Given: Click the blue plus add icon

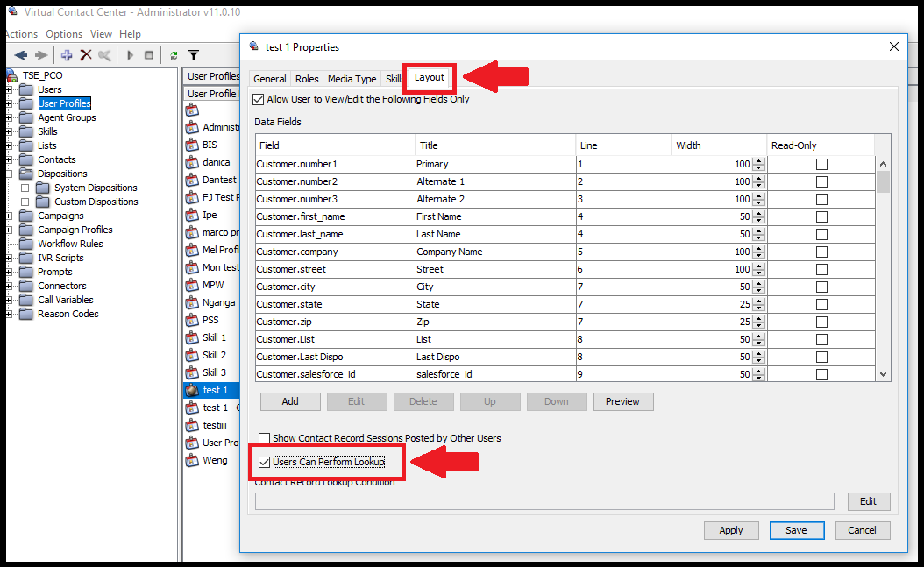Looking at the screenshot, I should pyautogui.click(x=67, y=55).
